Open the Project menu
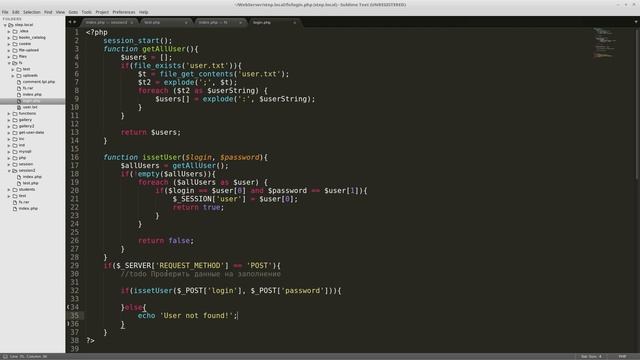640x360 pixels. [x=102, y=12]
